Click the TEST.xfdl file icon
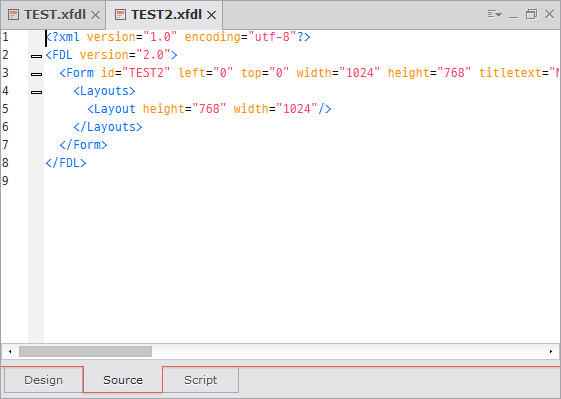561x399 pixels. [14, 15]
